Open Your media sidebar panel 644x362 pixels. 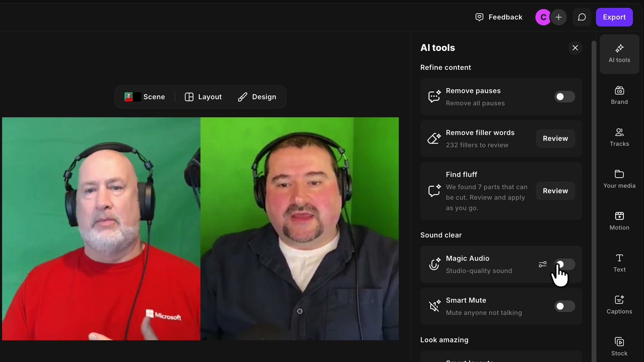pyautogui.click(x=619, y=179)
